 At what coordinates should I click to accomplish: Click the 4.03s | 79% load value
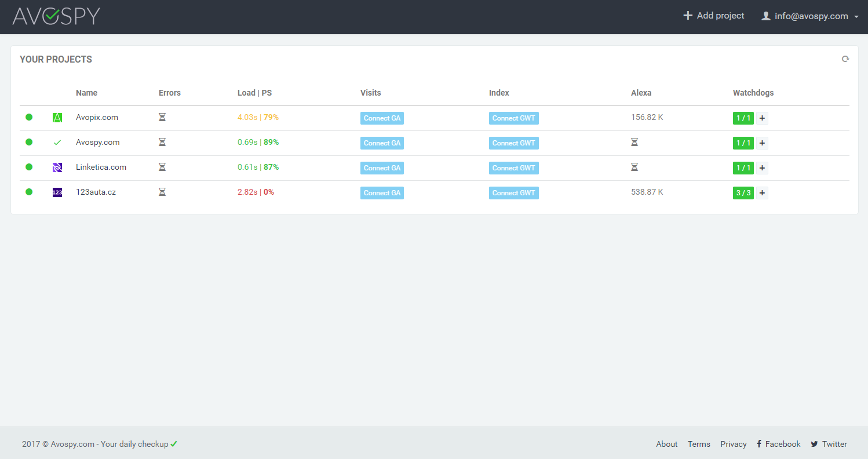click(258, 117)
